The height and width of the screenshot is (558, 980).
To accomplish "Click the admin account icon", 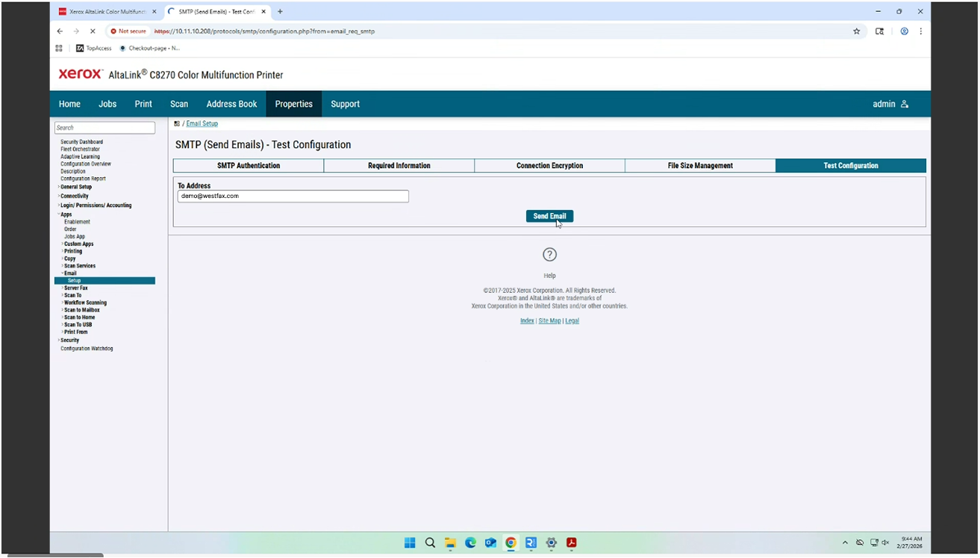I will coord(904,104).
